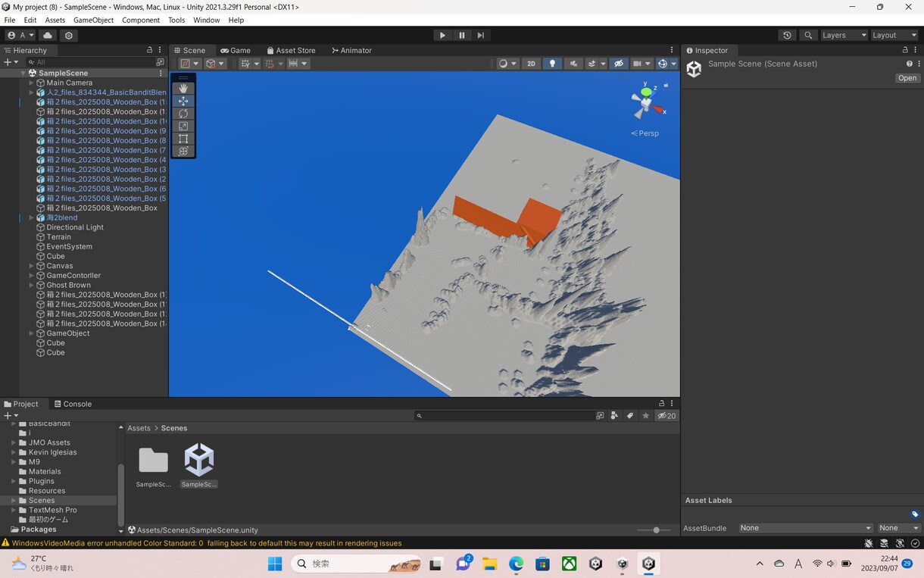
Task: Click the Play button
Action: pos(443,35)
